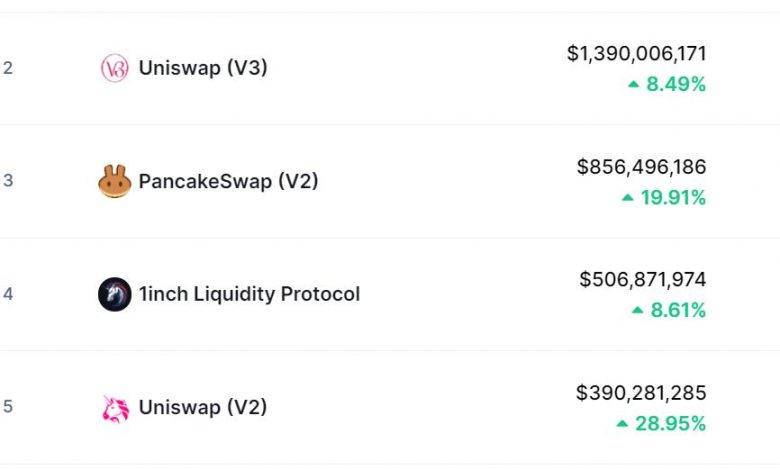The image size is (780, 470).
Task: Select the $390,281,285 volume value
Action: click(x=641, y=393)
